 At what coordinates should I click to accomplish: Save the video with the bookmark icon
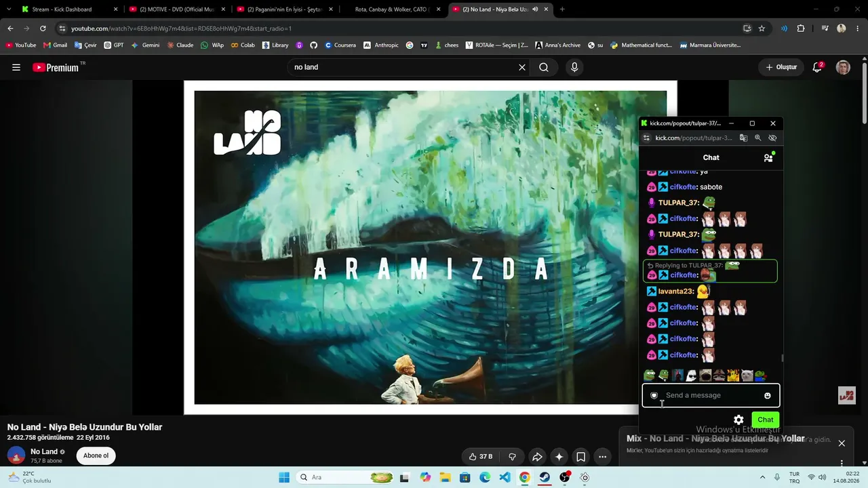(580, 456)
